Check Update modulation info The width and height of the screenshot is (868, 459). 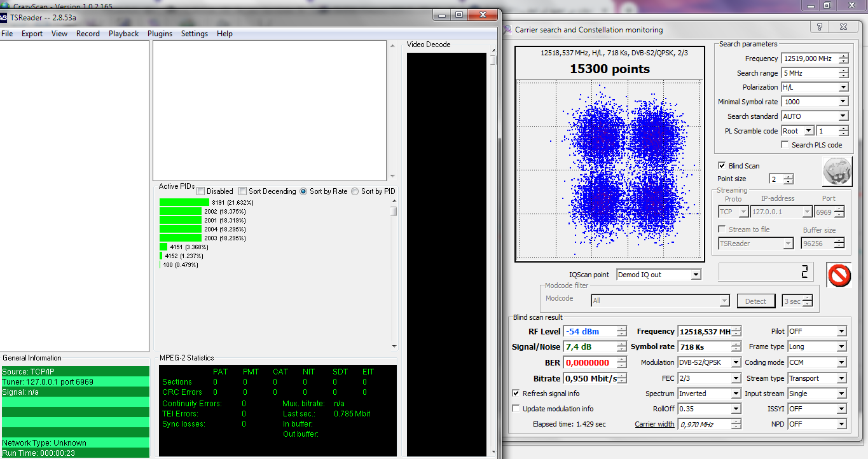click(x=516, y=409)
